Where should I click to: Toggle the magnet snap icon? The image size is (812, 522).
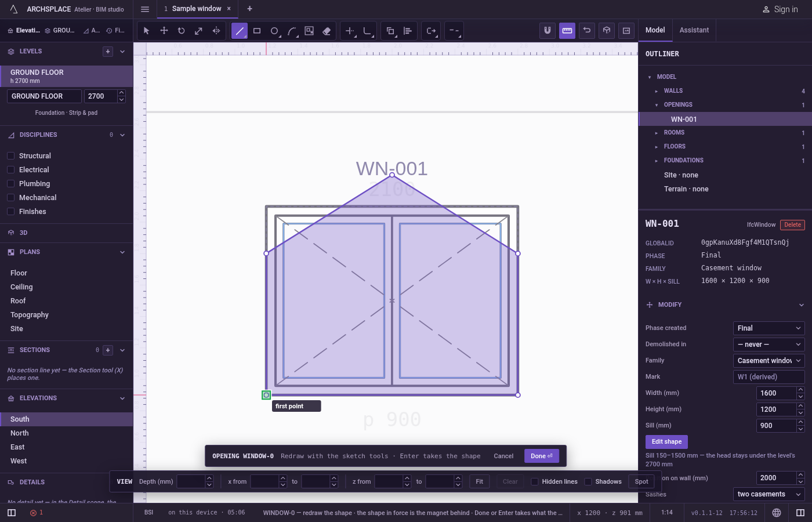547,31
